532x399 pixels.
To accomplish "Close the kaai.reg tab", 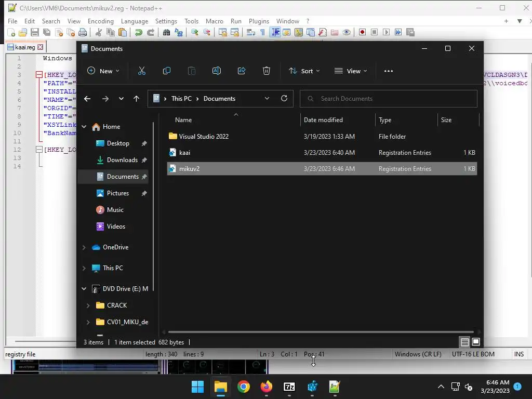I will (41, 47).
